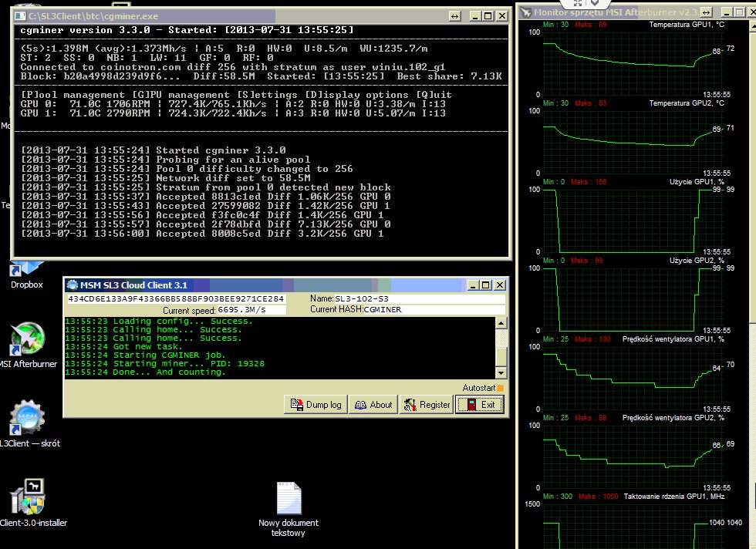Image resolution: width=756 pixels, height=549 pixels.
Task: Click the cgminer.exe window title bar icon
Action: click(20, 16)
